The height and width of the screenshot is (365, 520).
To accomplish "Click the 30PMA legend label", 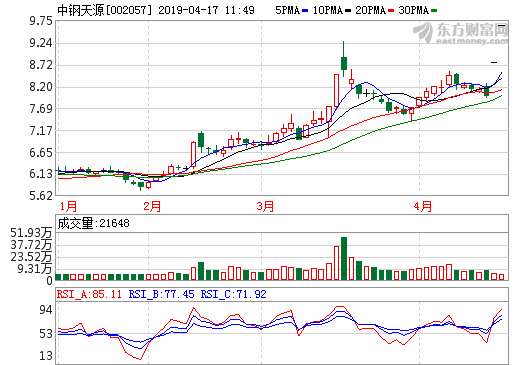I will coord(414,10).
